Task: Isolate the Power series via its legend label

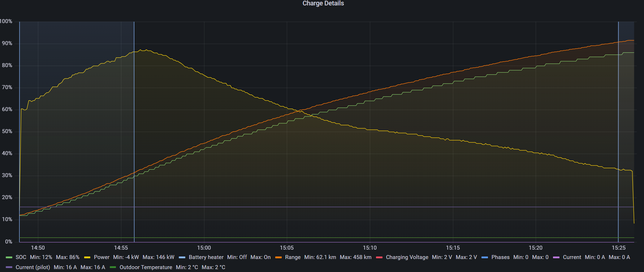Action: tap(101, 257)
